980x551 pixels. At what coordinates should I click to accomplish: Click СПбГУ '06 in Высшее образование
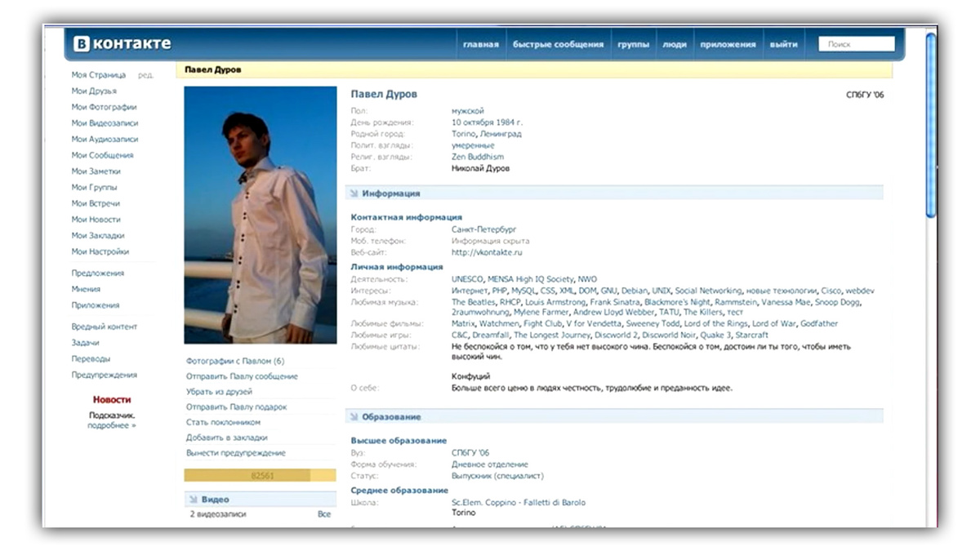click(x=470, y=453)
